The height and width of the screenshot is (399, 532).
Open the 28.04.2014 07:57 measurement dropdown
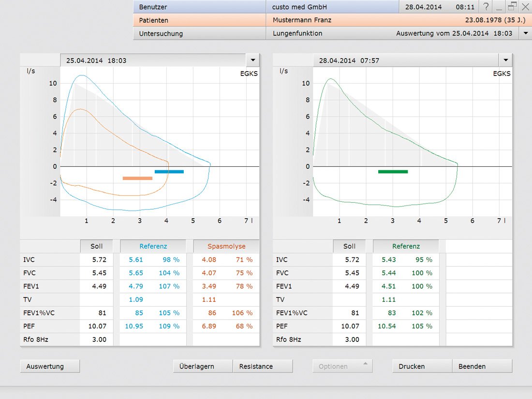(505, 60)
